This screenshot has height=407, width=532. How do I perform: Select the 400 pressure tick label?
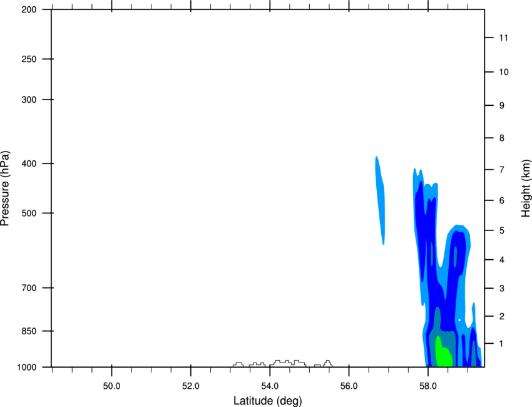point(29,163)
